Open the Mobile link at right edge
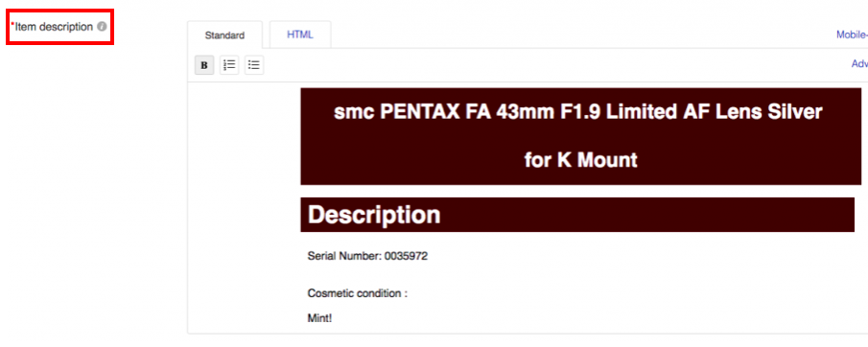 [852, 35]
